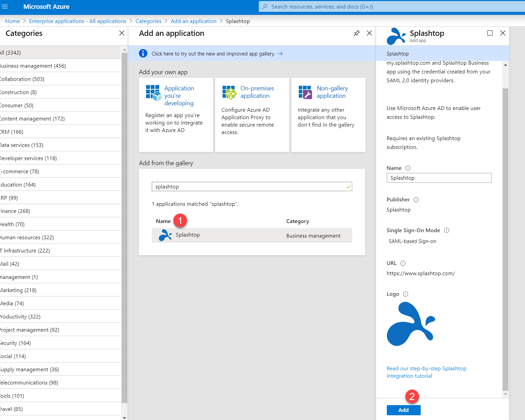Click Splashtop blade scrollbar down arrow

[505, 394]
